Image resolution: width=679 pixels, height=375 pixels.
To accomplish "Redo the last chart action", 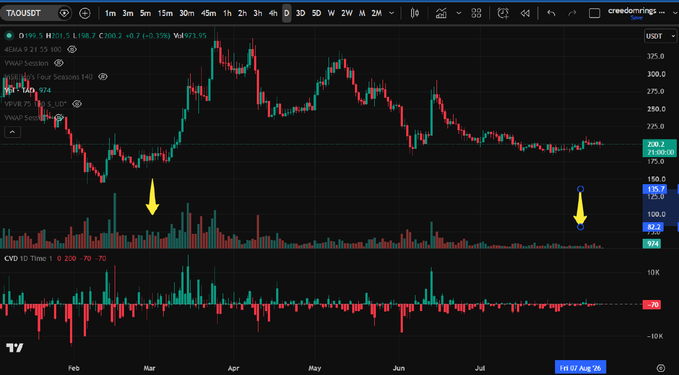I will [x=572, y=13].
